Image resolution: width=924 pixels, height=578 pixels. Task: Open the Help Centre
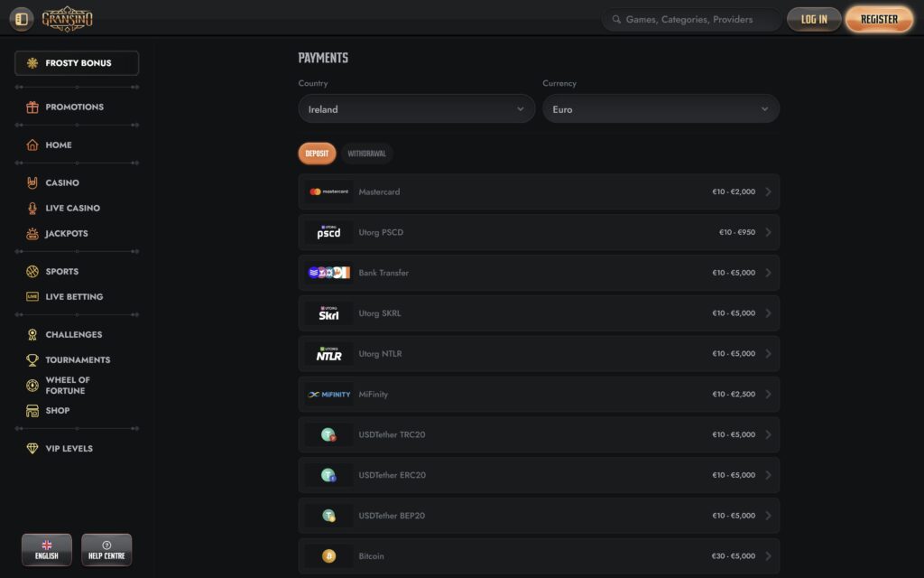tap(106, 549)
